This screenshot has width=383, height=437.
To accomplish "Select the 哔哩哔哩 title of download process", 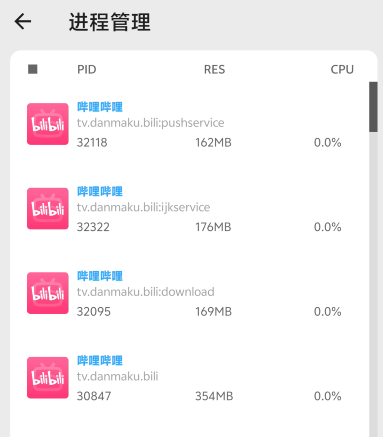I will click(x=100, y=276).
